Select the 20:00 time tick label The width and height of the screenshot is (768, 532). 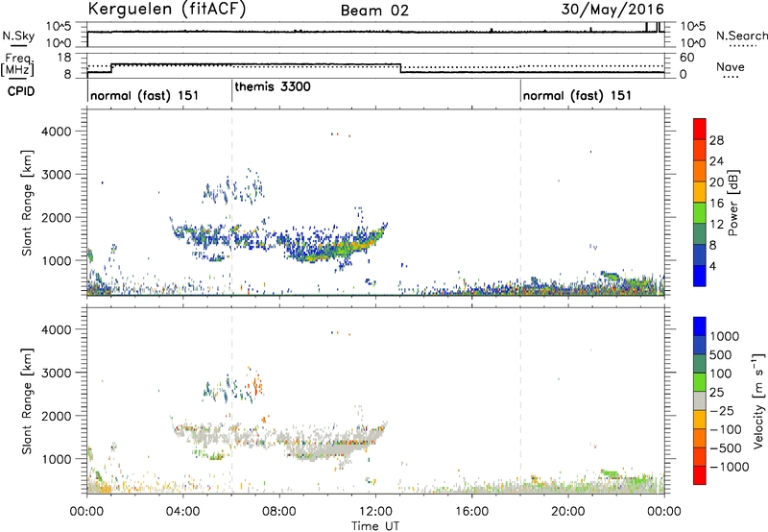coord(568,512)
